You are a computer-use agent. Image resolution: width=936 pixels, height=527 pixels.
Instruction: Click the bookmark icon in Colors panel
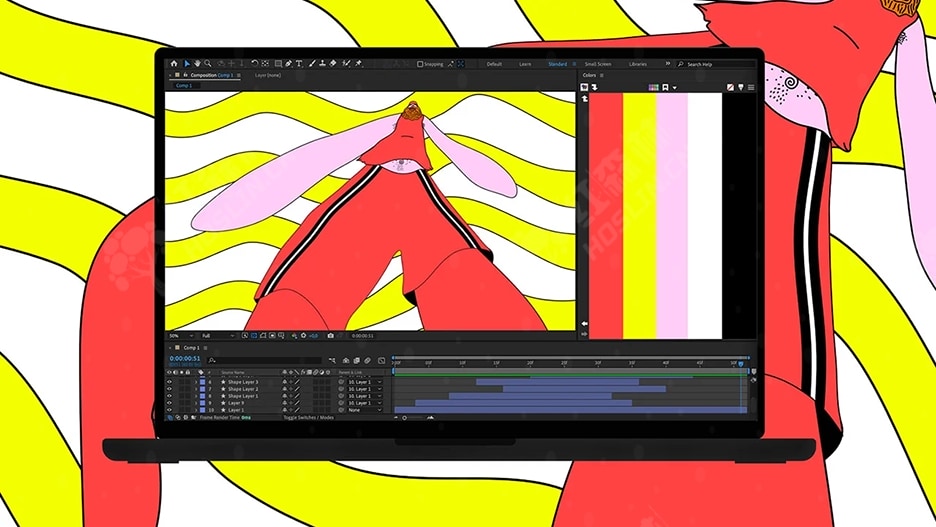coord(665,87)
